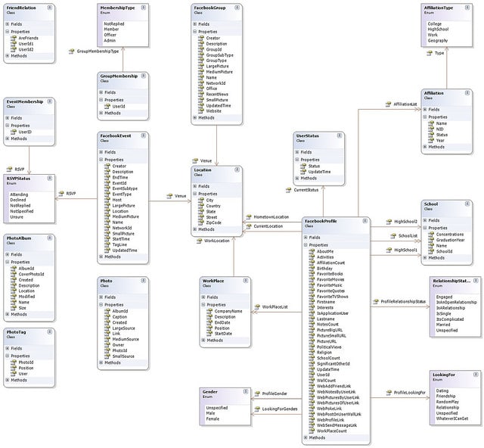Image resolution: width=484 pixels, height=448 pixels.
Task: Collapse the FriendRelation class box chevron
Action: (50, 8)
